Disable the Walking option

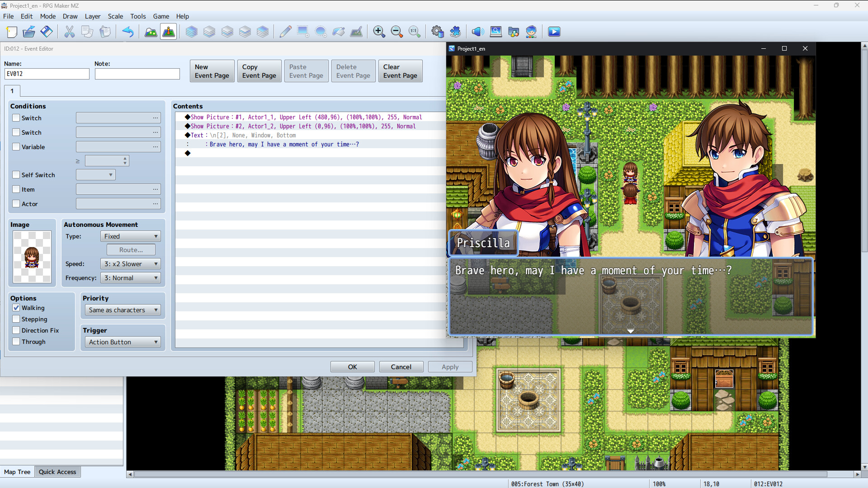click(x=16, y=308)
